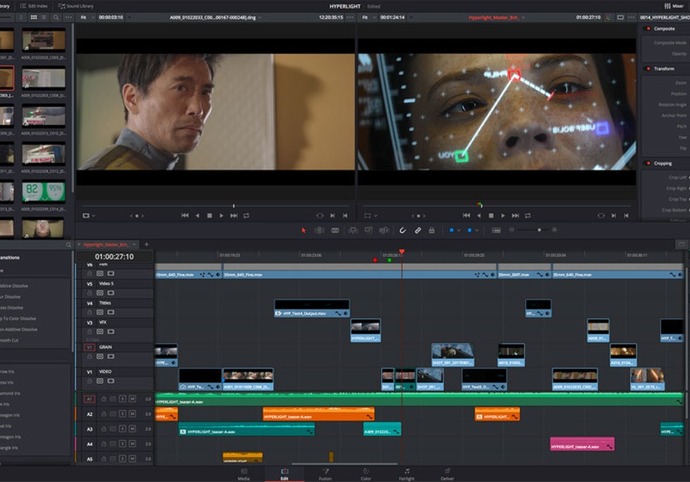Viewport: 690px width, 482px height.
Task: Click the timeline viewer scrubber bar
Action: (496, 206)
